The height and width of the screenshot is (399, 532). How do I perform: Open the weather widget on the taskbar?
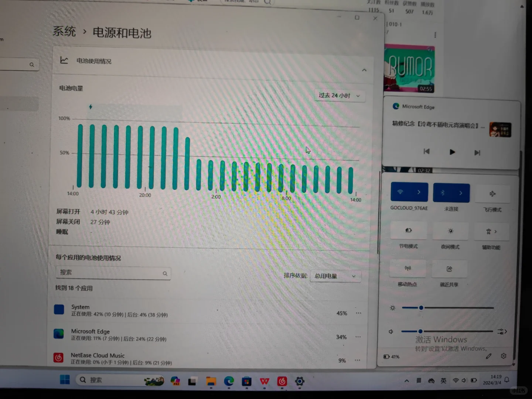[x=154, y=381]
